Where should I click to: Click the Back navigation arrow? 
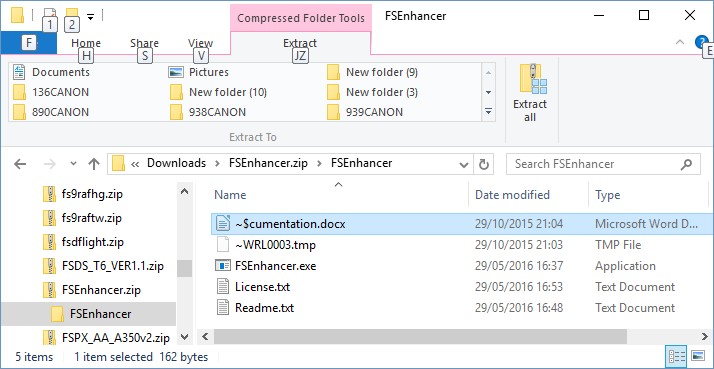pos(20,164)
